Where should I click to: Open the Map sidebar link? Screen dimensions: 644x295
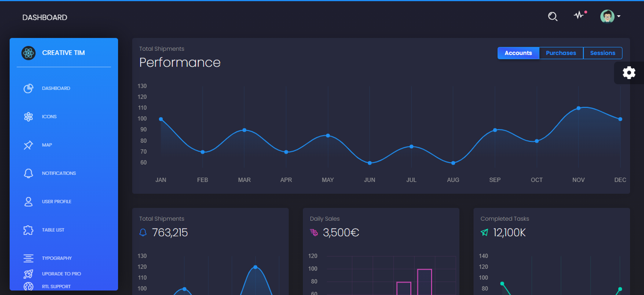tap(47, 145)
